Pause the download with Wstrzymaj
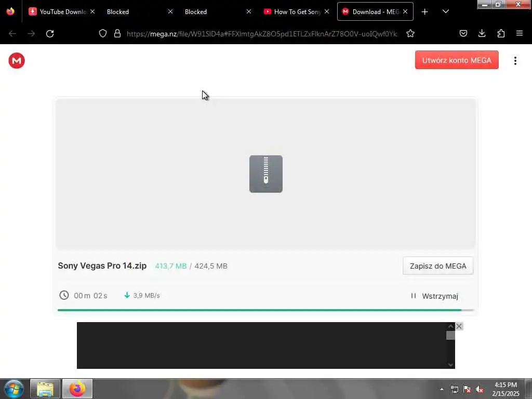This screenshot has width=532, height=399. [435, 296]
